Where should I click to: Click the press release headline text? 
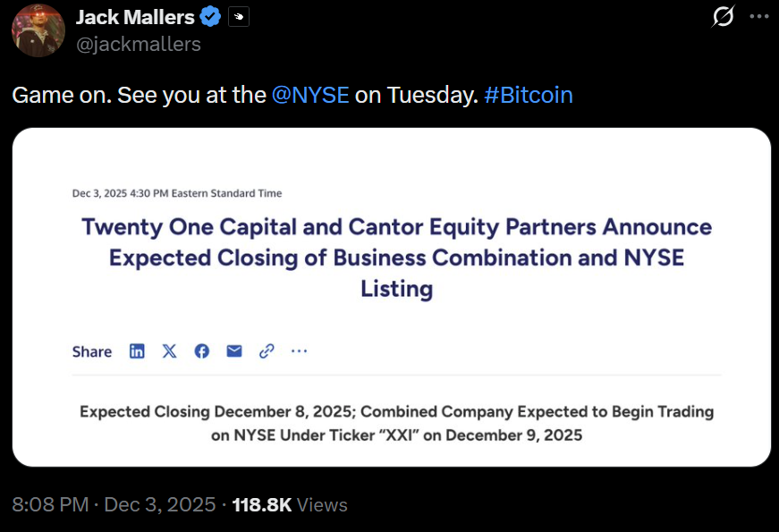tap(396, 258)
